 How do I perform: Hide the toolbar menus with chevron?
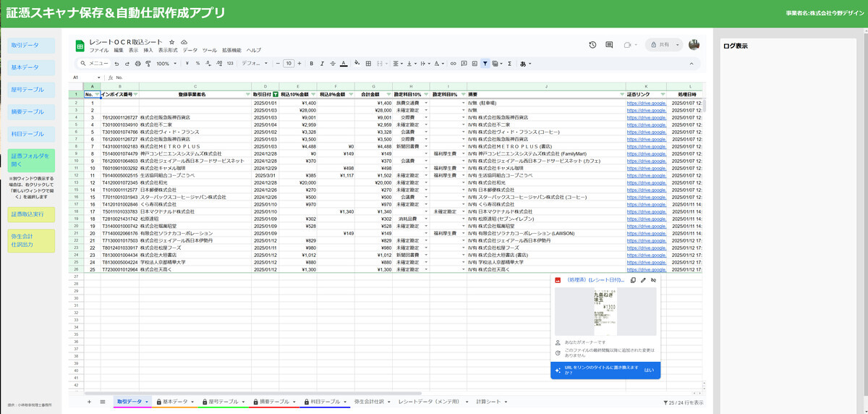click(x=691, y=64)
